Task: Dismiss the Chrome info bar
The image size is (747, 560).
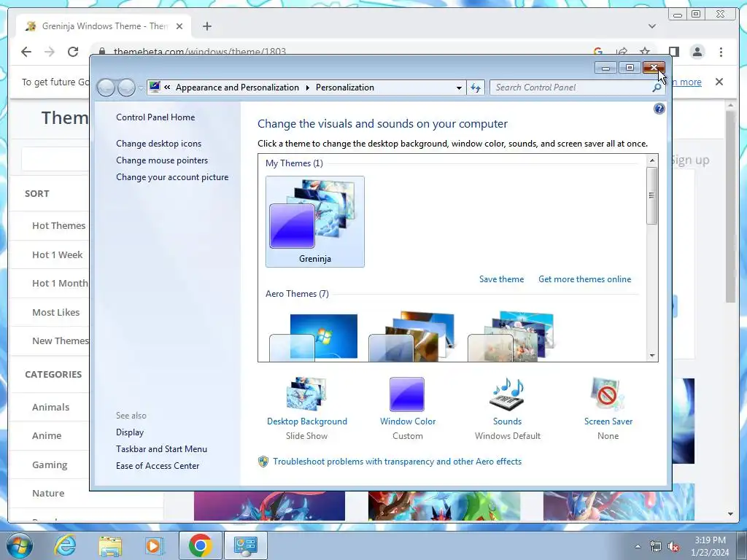Action: click(x=719, y=82)
